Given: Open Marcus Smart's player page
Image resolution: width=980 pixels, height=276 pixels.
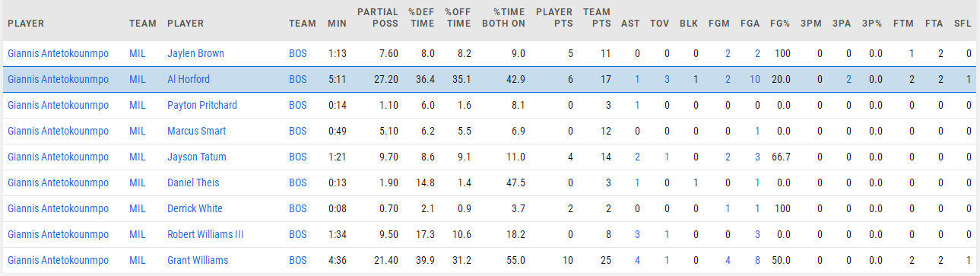Looking at the screenshot, I should click(x=196, y=132).
